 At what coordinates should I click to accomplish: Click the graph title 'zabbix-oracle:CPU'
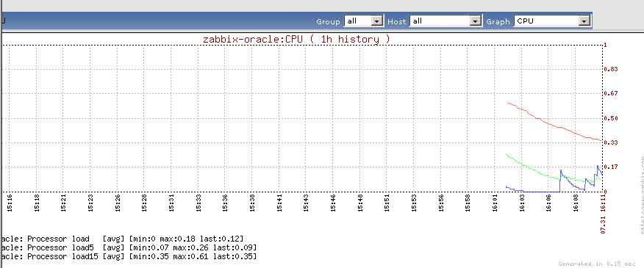click(253, 40)
